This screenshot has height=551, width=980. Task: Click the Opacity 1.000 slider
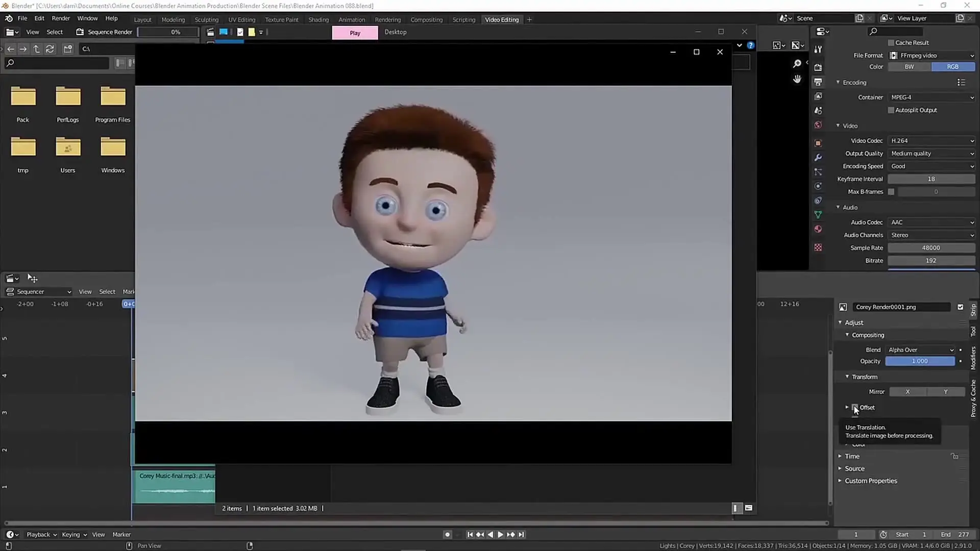tap(920, 361)
